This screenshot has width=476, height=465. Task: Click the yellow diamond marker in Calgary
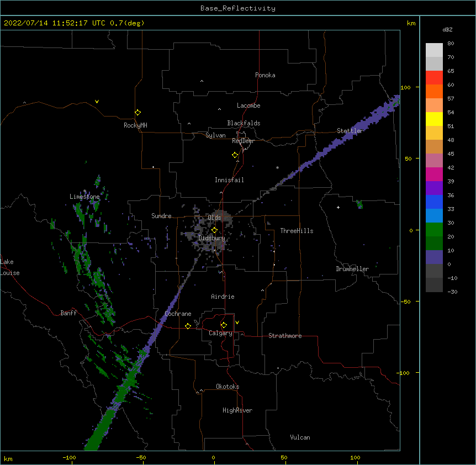click(x=224, y=325)
